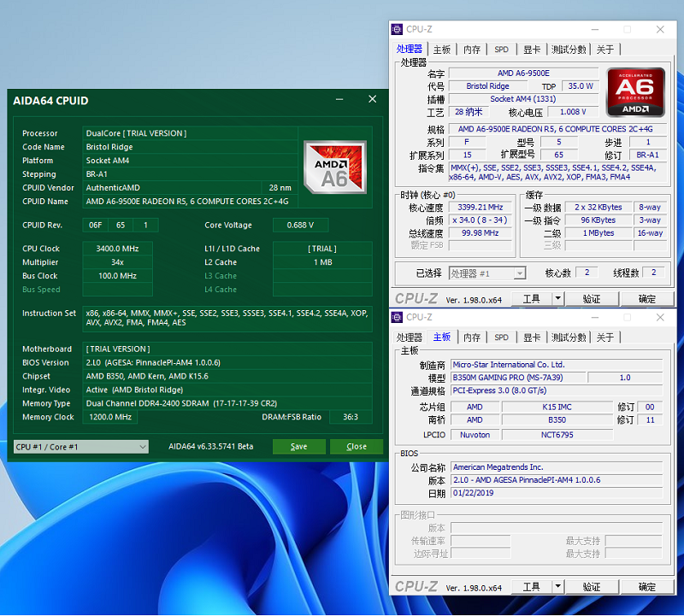The width and height of the screenshot is (684, 616).
Task: Switch to the 内存 tab in the processor window
Action: pyautogui.click(x=472, y=50)
